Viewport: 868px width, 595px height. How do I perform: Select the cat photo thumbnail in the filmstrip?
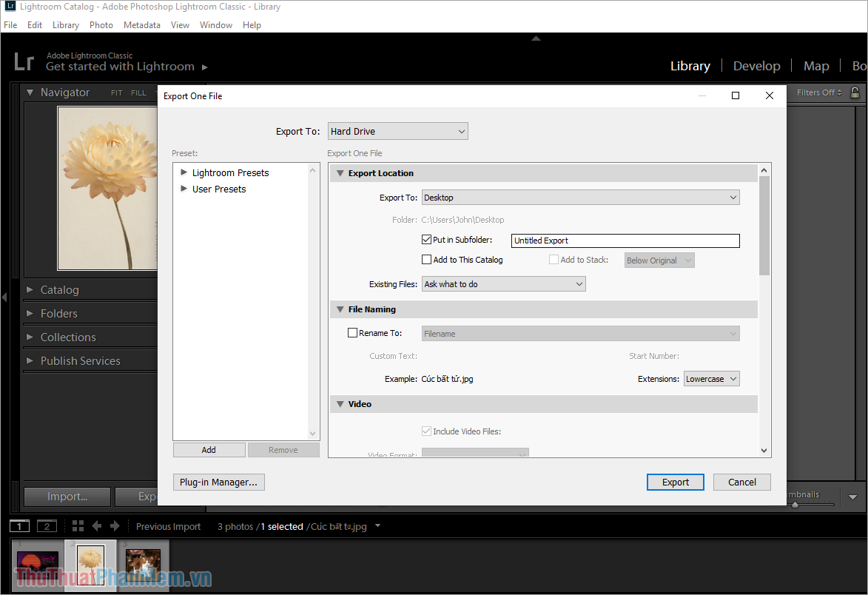coord(143,566)
